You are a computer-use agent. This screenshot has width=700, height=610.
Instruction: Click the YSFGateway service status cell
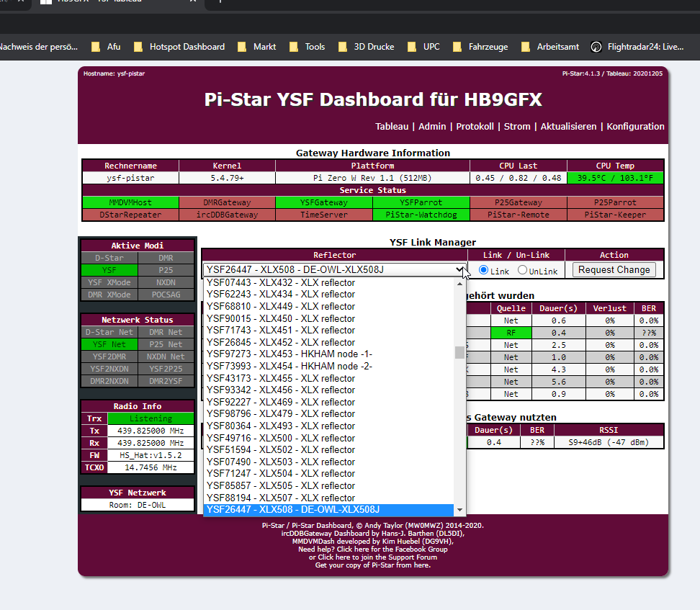point(324,203)
